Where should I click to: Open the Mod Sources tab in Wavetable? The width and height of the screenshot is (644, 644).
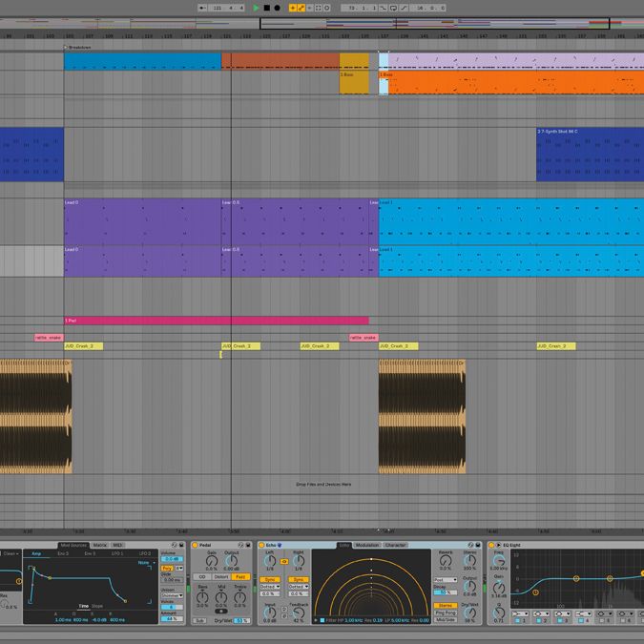[73, 545]
